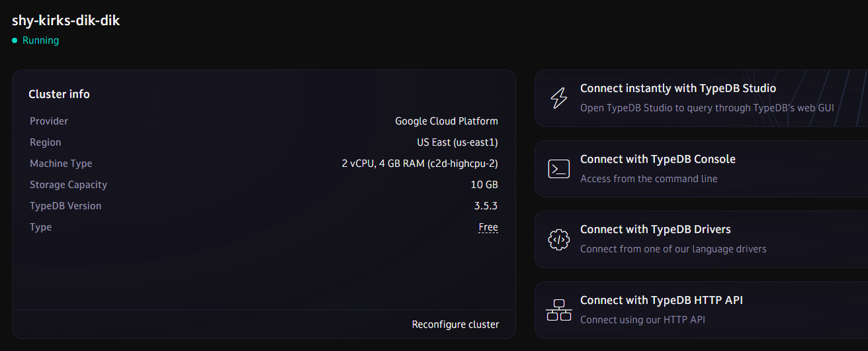
Task: Click the terminal console icon
Action: (559, 169)
